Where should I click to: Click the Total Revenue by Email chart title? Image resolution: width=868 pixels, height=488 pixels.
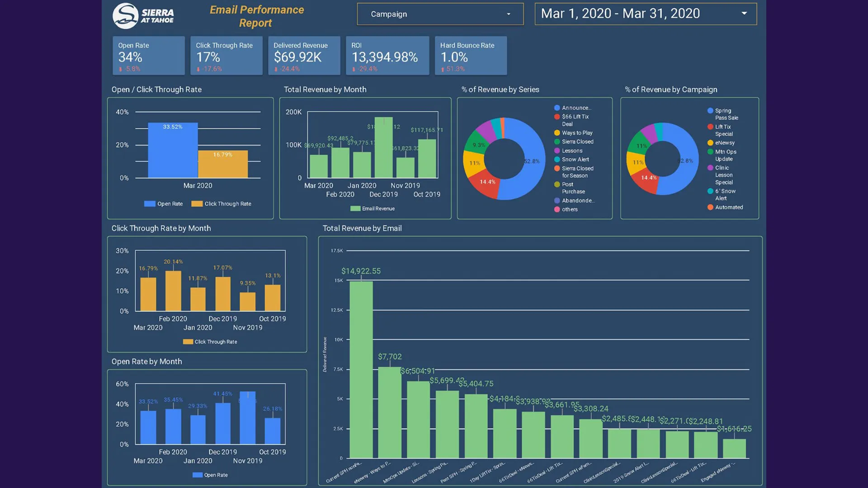click(x=362, y=229)
